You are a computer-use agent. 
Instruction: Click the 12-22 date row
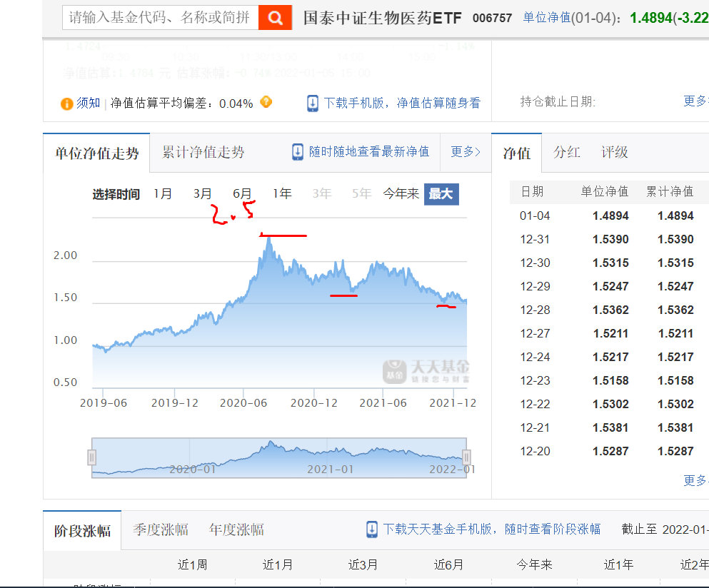(x=608, y=404)
